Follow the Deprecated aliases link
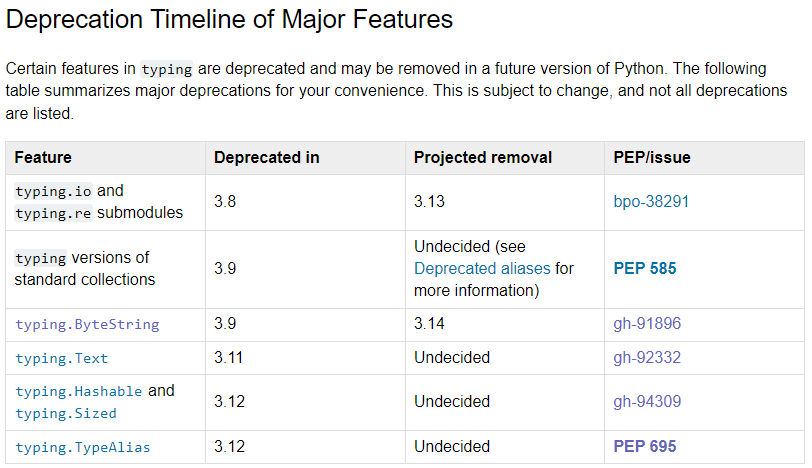The width and height of the screenshot is (812, 468). (x=484, y=268)
